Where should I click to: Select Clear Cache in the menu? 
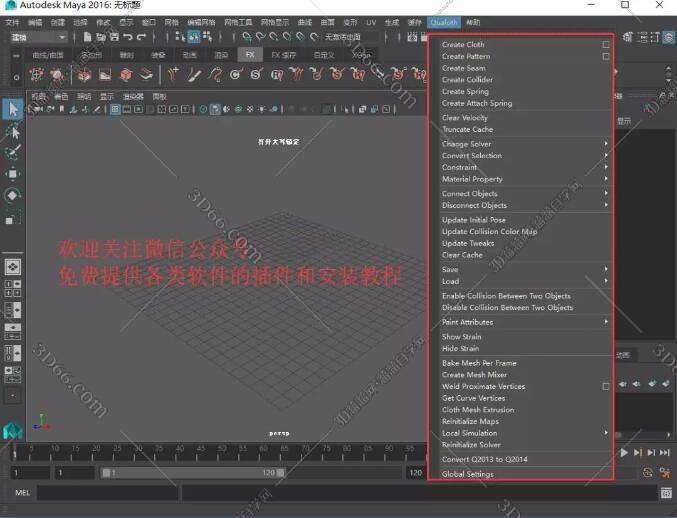click(x=462, y=255)
